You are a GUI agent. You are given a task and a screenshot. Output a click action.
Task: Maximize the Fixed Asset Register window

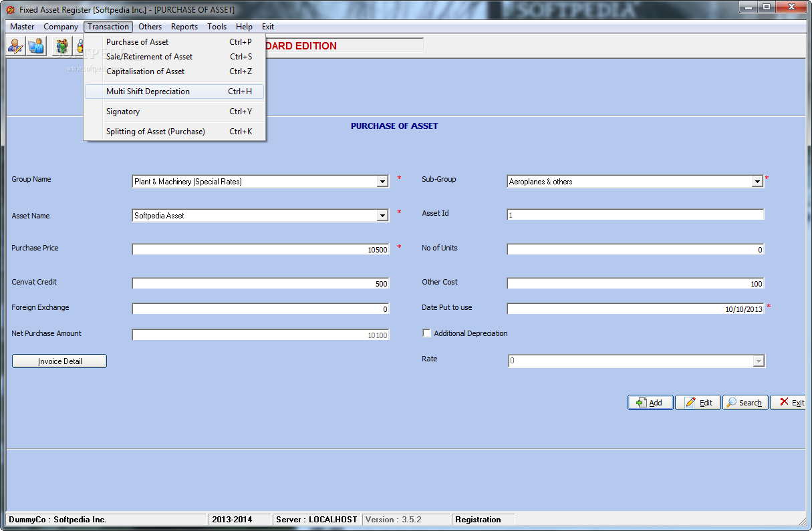click(766, 7)
